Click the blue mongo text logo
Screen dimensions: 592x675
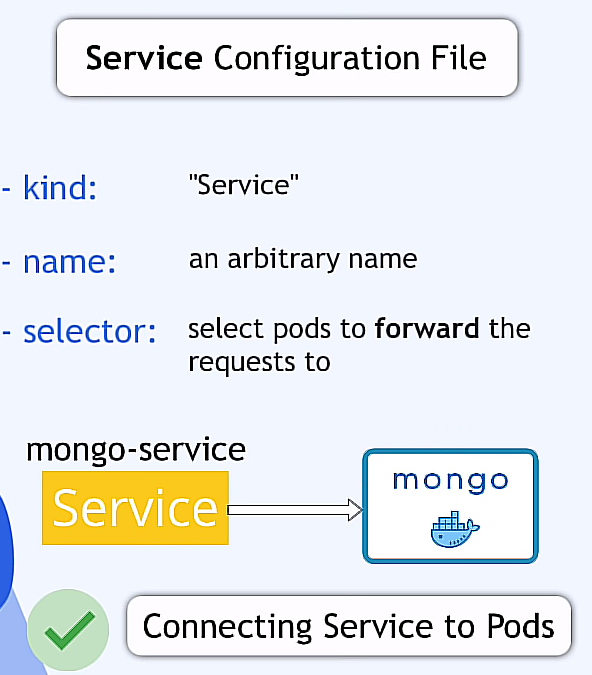450,481
